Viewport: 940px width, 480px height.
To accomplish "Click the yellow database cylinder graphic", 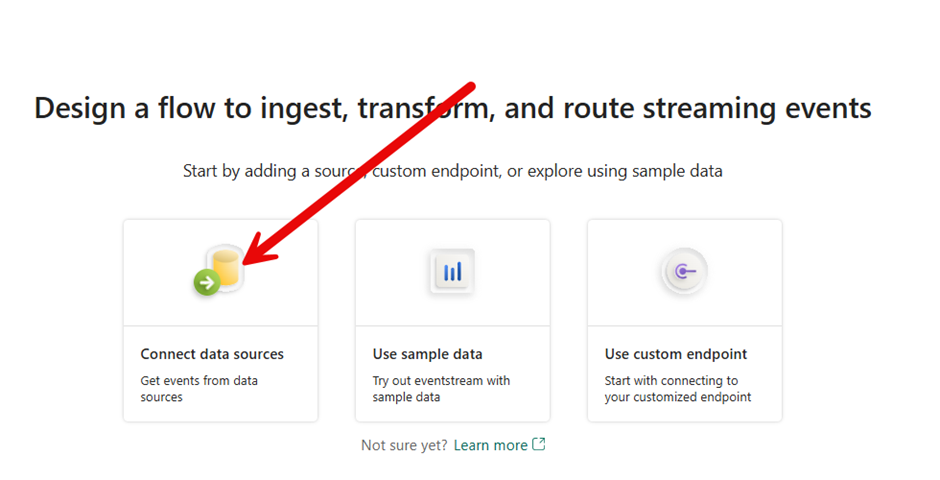I will click(x=228, y=267).
